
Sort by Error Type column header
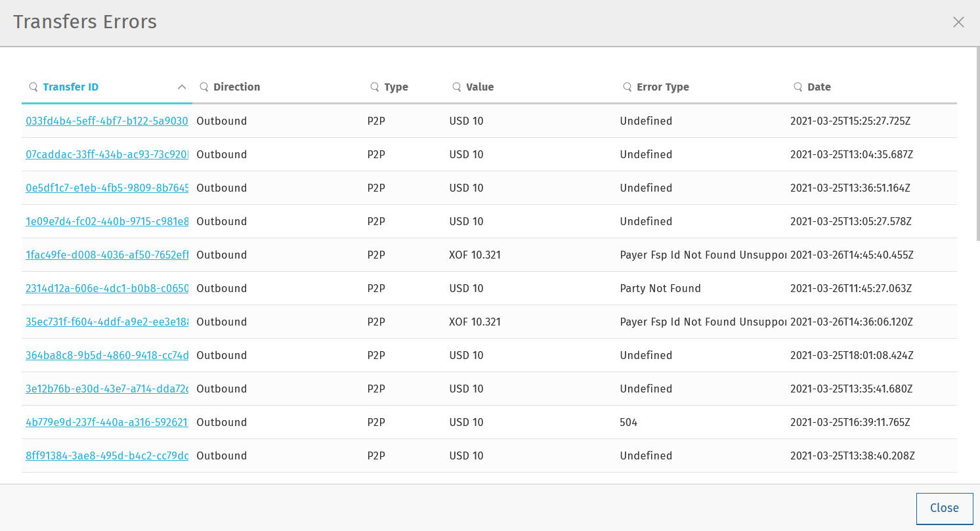click(x=662, y=87)
